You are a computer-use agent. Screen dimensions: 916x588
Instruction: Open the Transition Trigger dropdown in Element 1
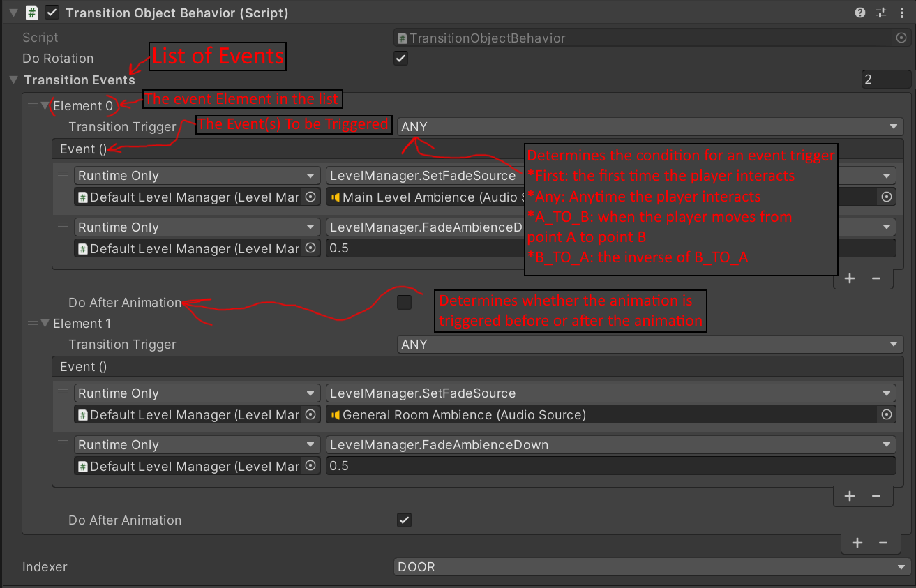(649, 344)
